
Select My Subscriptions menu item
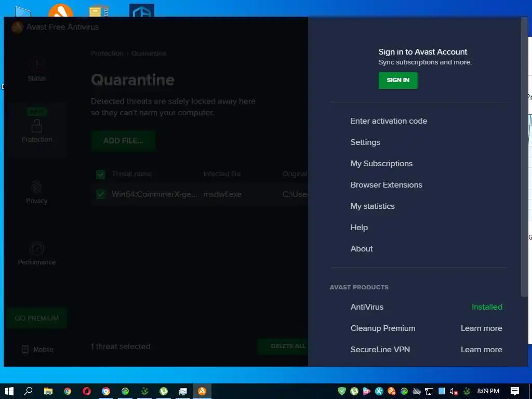pos(381,164)
